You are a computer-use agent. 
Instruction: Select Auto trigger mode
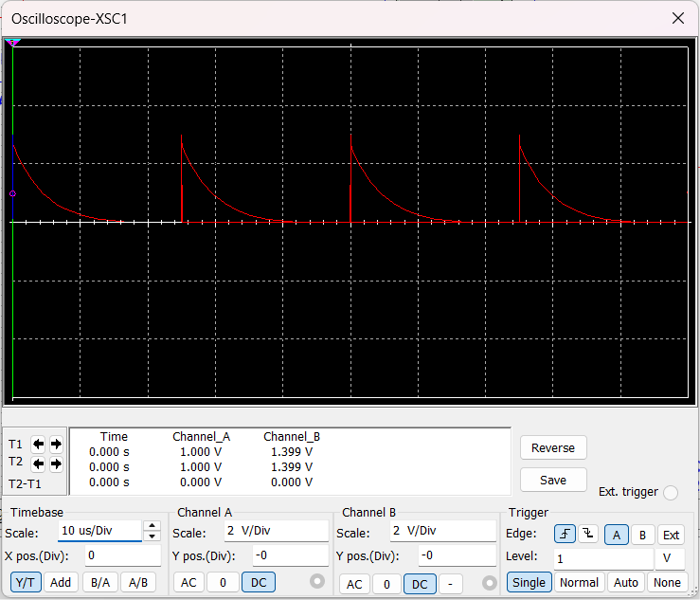[626, 582]
